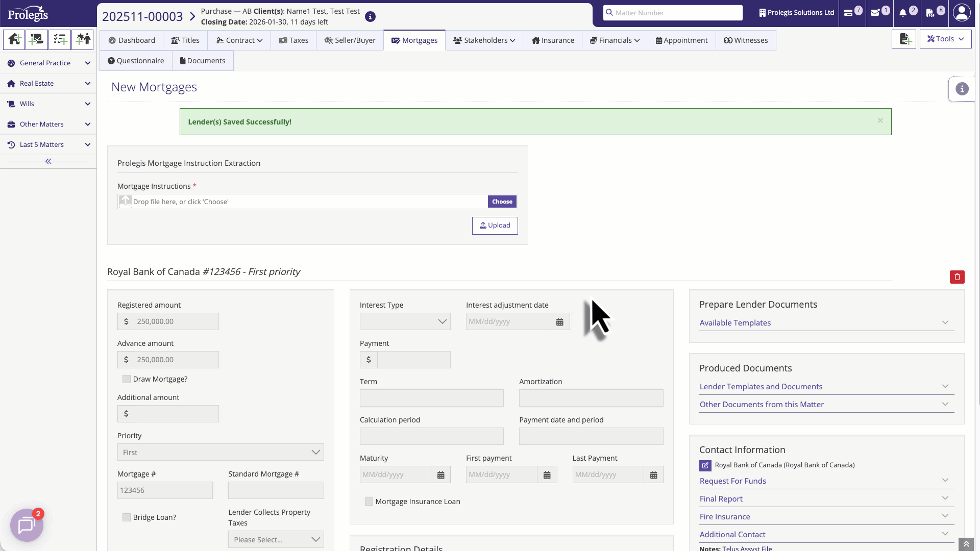The width and height of the screenshot is (980, 551).
Task: Click the user profile avatar icon
Action: point(962,13)
